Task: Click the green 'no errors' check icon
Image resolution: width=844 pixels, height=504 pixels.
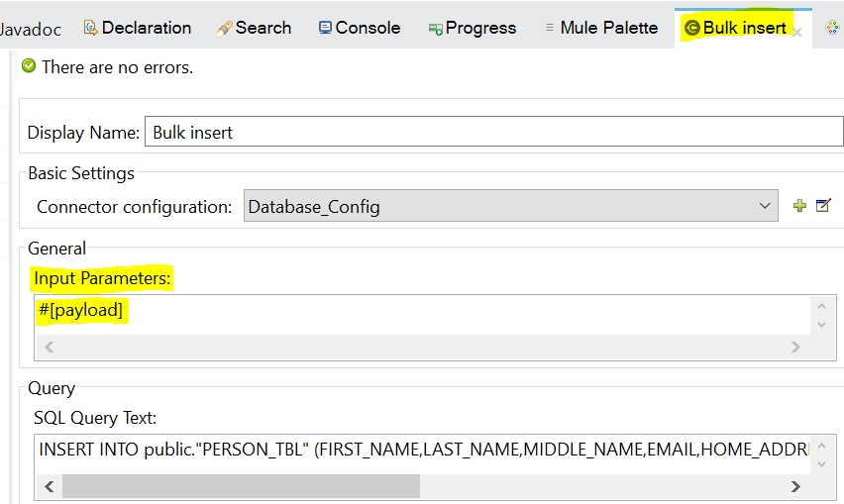Action: coord(29,66)
